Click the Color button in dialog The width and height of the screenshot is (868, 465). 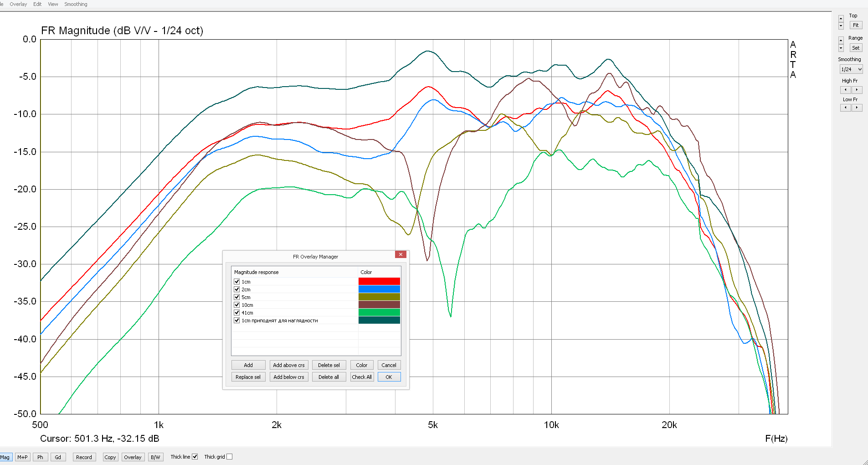pos(362,365)
